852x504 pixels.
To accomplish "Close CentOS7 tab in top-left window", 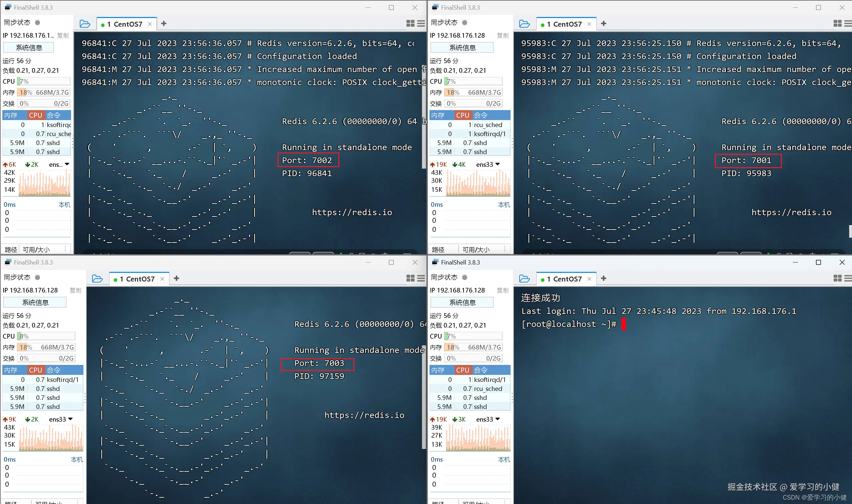I will (150, 24).
